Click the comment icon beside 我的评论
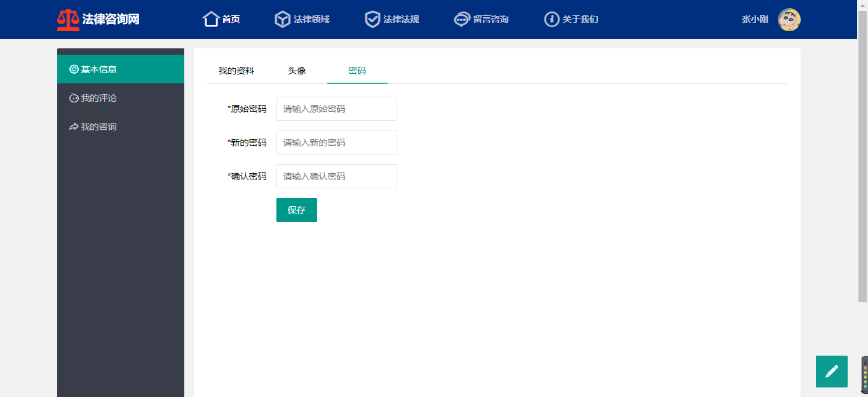868x397 pixels. click(74, 98)
